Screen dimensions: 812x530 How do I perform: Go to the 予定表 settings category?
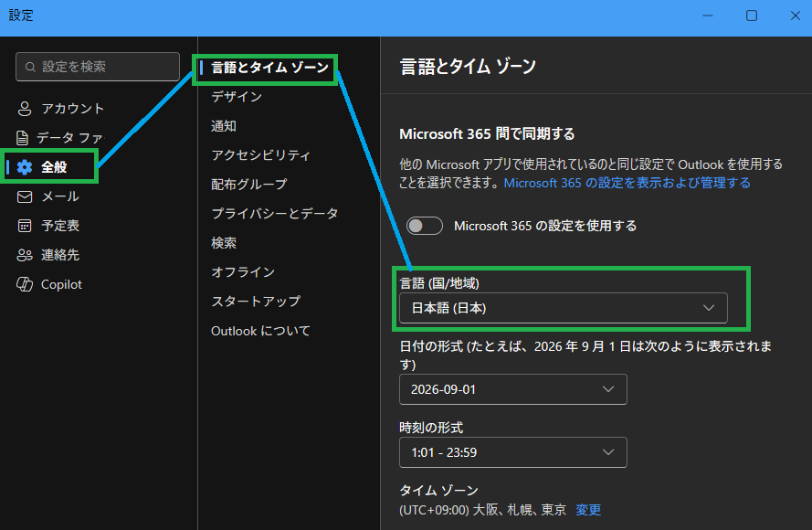coord(48,226)
